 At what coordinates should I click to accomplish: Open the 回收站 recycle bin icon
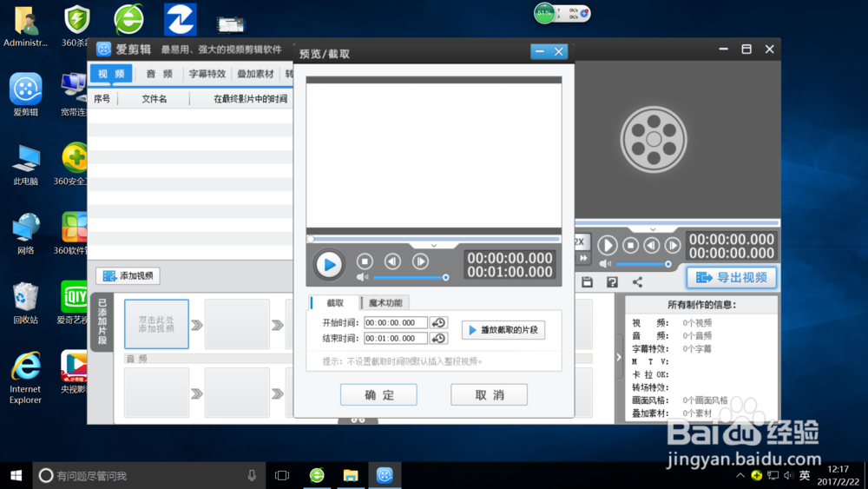click(x=25, y=303)
